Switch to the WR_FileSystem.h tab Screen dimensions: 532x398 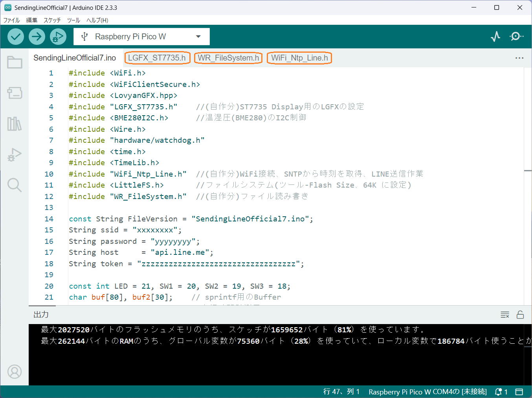(x=228, y=58)
